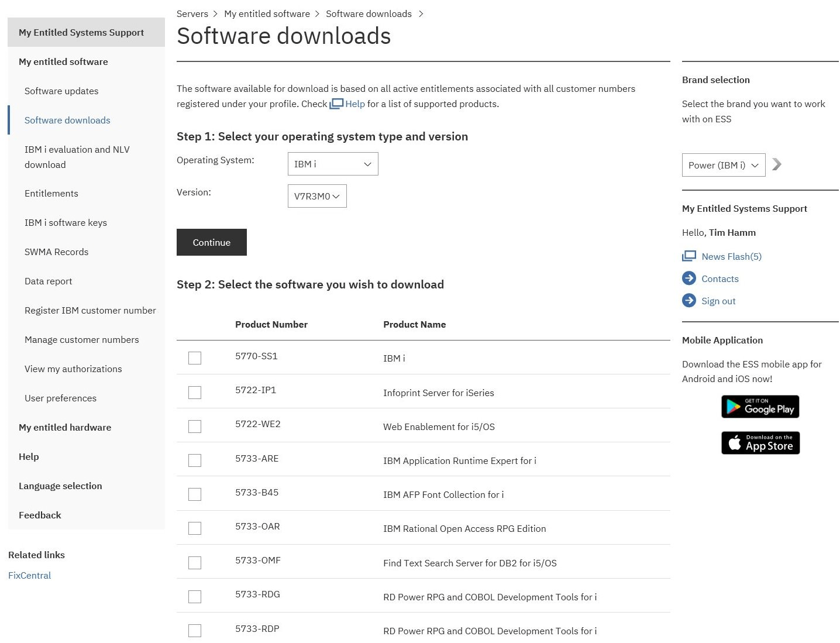Click product name Web Enablement for i5/OS
This screenshot has width=840, height=643.
coord(439,427)
